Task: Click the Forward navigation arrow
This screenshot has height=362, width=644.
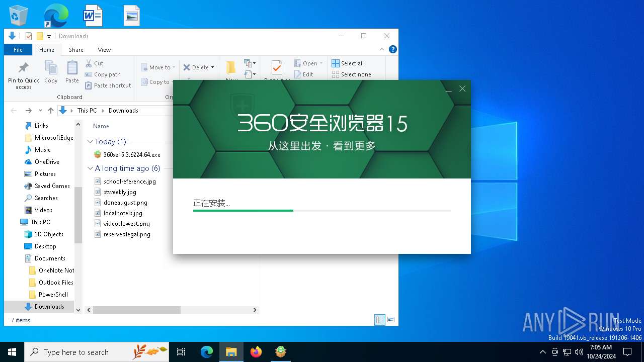Action: click(28, 111)
